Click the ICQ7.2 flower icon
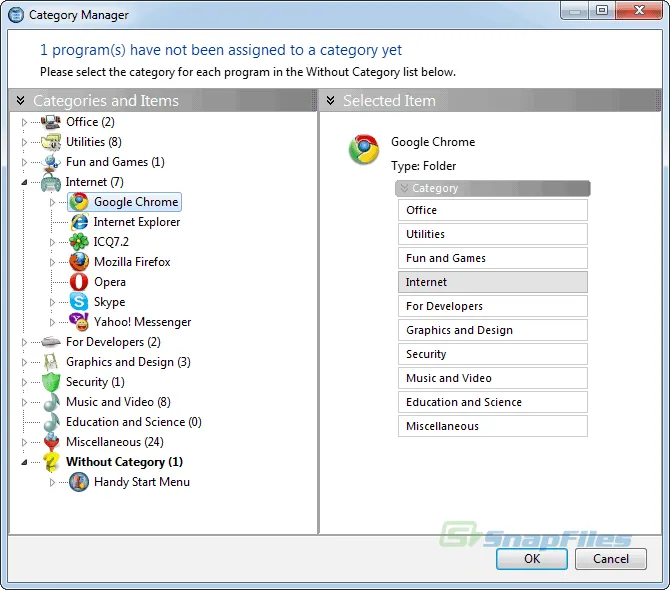This screenshot has height=590, width=670. [x=79, y=242]
